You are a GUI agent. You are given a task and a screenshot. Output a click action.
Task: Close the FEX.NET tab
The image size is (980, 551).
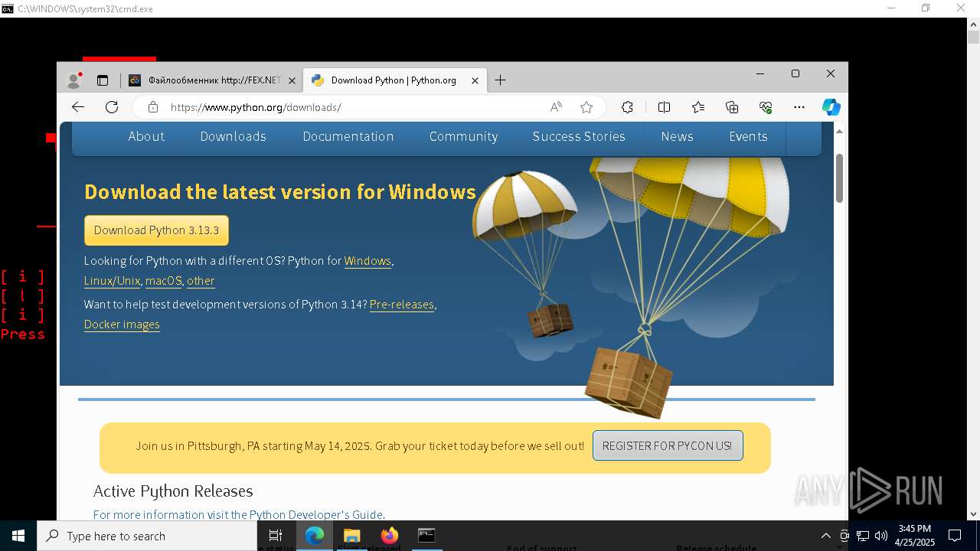[292, 80]
